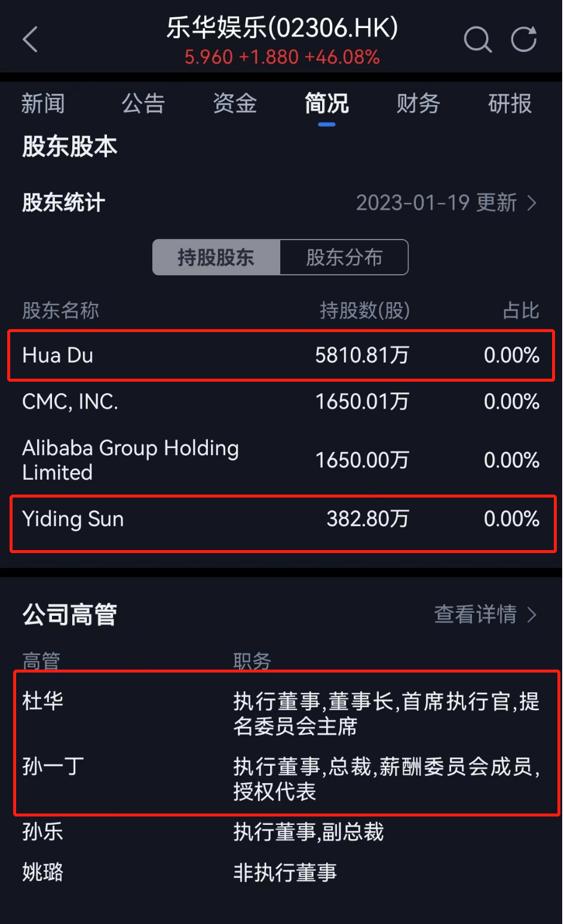This screenshot has height=924, width=564.
Task: Tap the 乐华娱乐(02306.HK) stock title
Action: 282,29
